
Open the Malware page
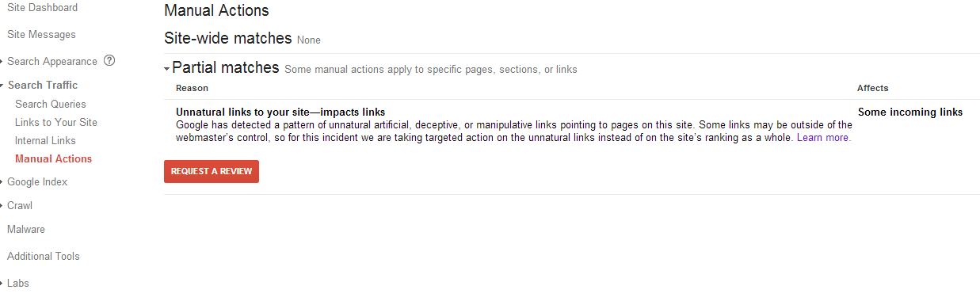click(26, 229)
